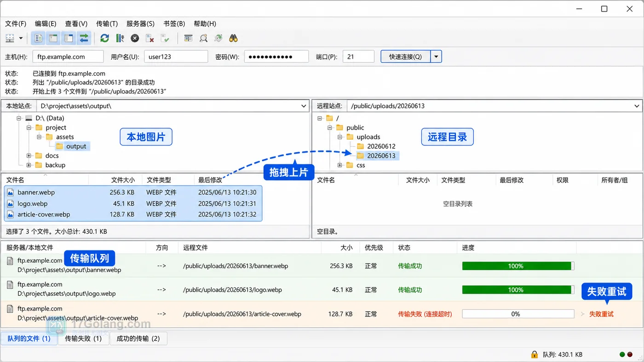Select the output folder in local tree
The width and height of the screenshot is (644, 362).
coord(72,146)
